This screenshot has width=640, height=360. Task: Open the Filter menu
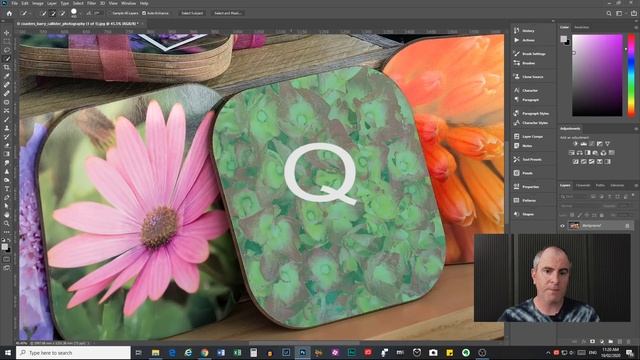[91, 3]
